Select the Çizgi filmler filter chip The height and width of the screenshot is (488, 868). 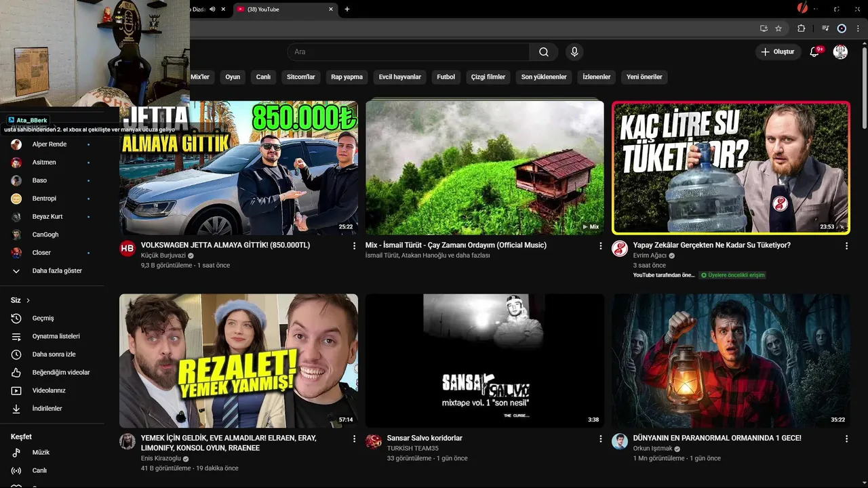[x=488, y=77]
